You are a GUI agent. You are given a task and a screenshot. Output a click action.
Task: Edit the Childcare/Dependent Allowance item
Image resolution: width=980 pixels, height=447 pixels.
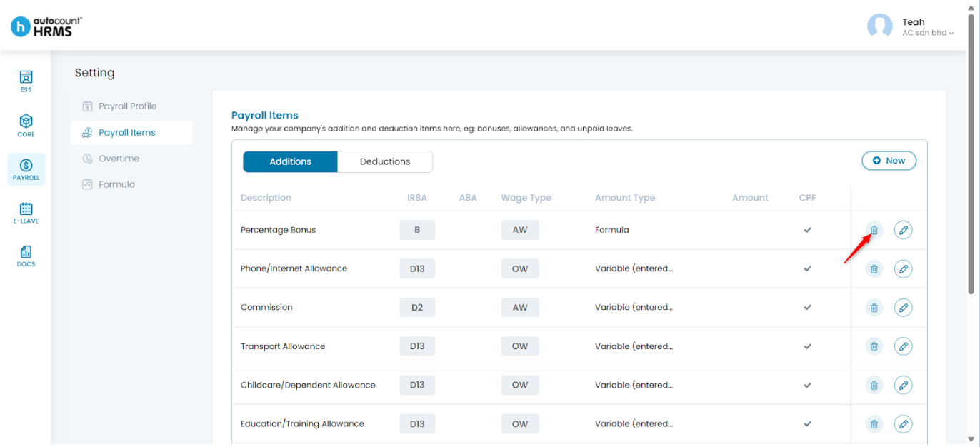pyautogui.click(x=904, y=386)
